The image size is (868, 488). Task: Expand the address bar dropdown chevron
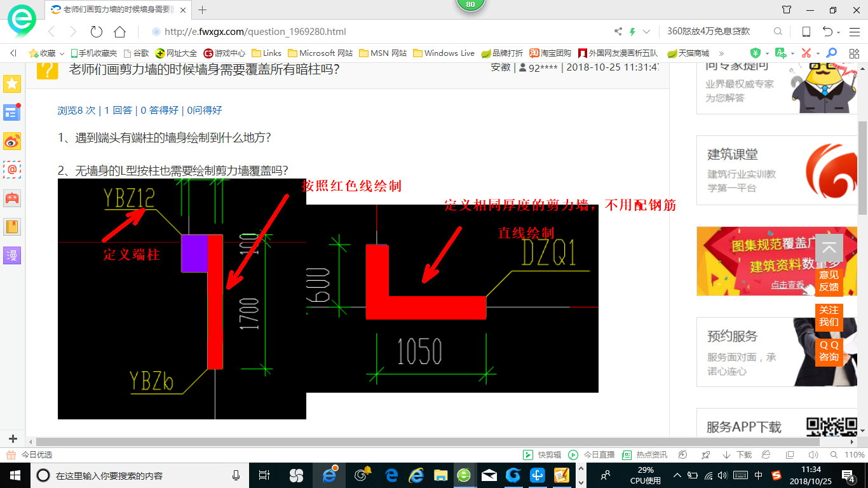647,32
